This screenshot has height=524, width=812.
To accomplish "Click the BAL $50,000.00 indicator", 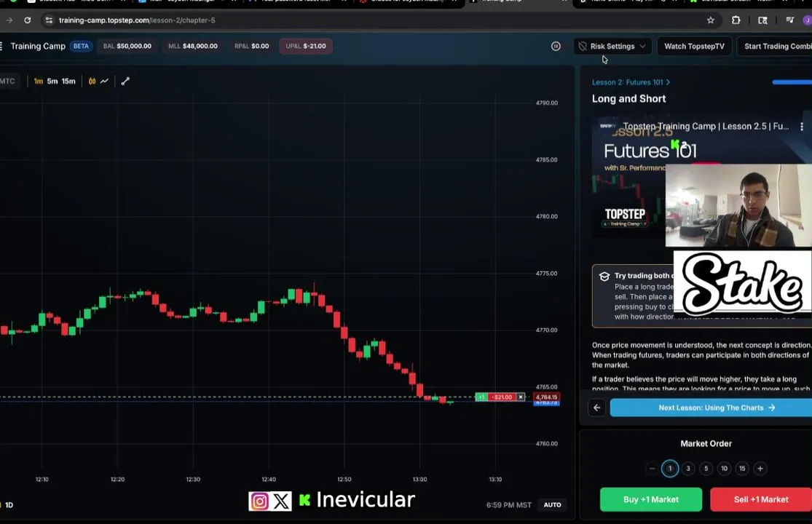I will tap(127, 46).
